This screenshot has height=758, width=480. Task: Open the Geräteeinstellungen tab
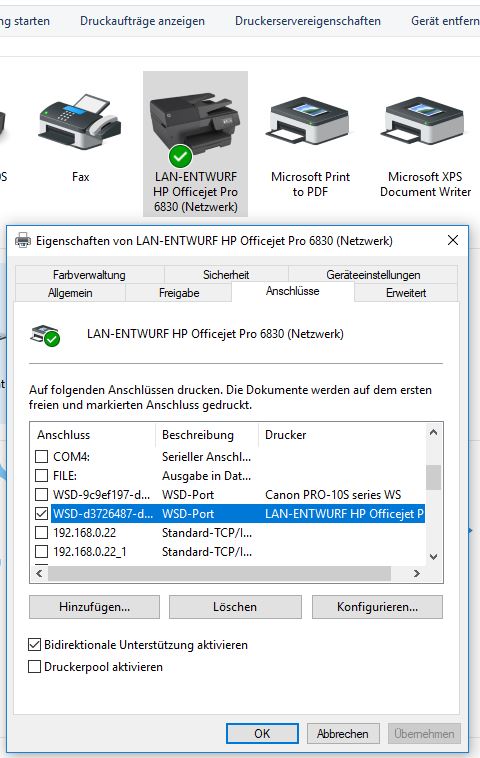point(373,275)
